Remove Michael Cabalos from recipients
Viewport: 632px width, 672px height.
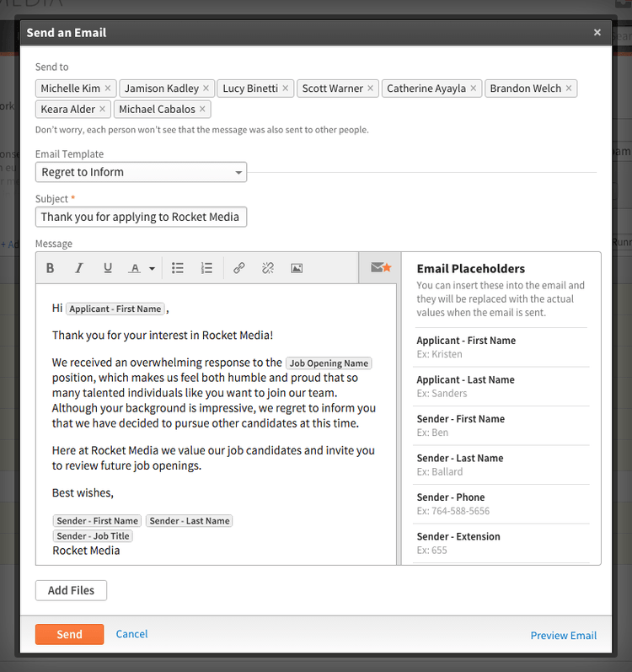[202, 109]
